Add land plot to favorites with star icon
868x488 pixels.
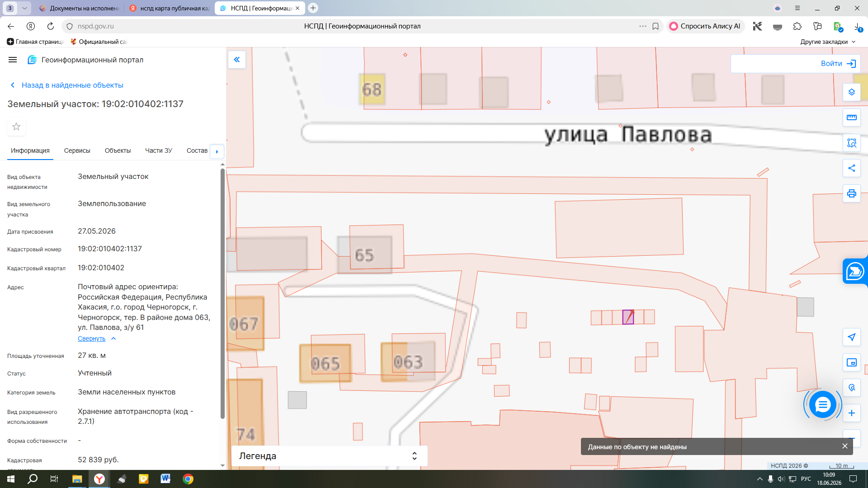16,127
